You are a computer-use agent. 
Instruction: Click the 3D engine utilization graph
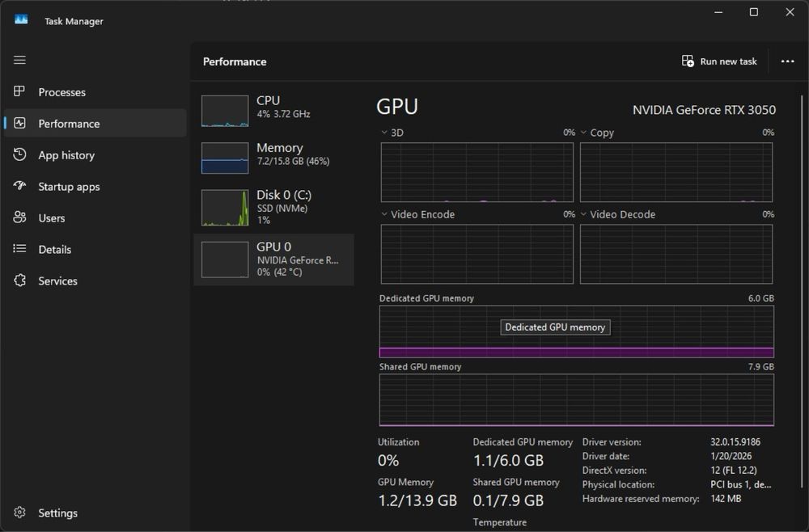tap(477, 172)
